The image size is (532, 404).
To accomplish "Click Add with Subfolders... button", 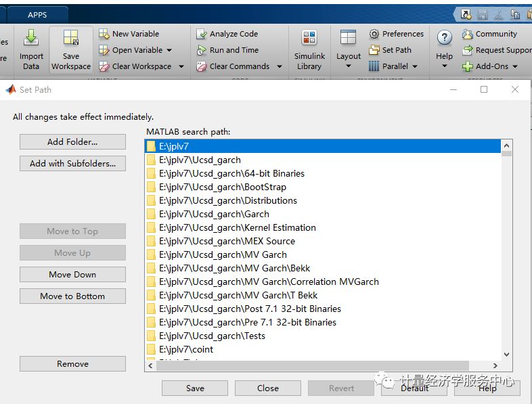I will pyautogui.click(x=72, y=164).
